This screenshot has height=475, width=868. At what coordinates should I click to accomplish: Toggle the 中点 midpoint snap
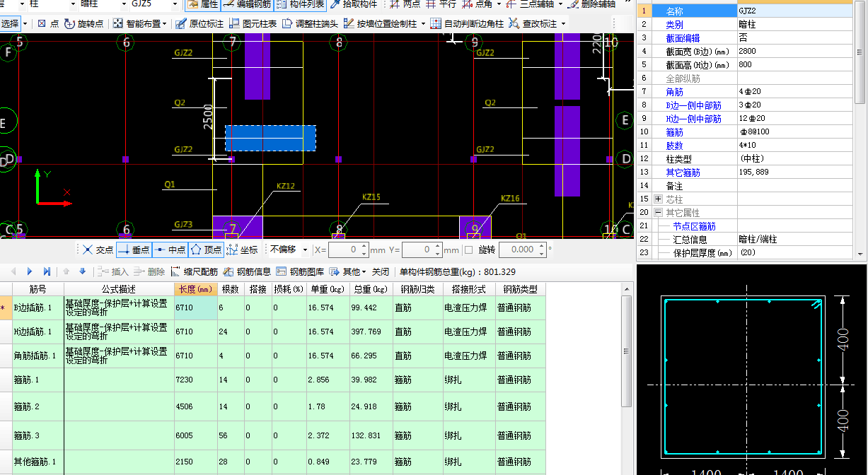pyautogui.click(x=170, y=250)
